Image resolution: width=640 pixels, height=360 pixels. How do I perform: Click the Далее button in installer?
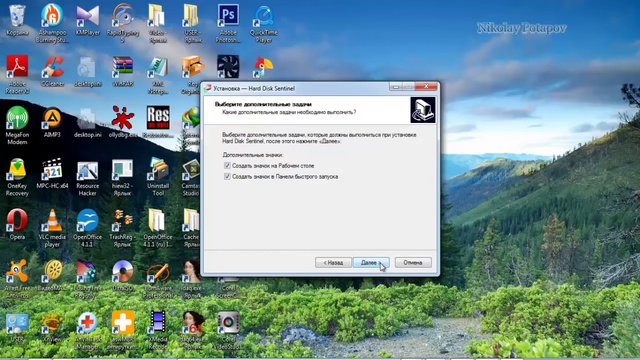pos(371,262)
